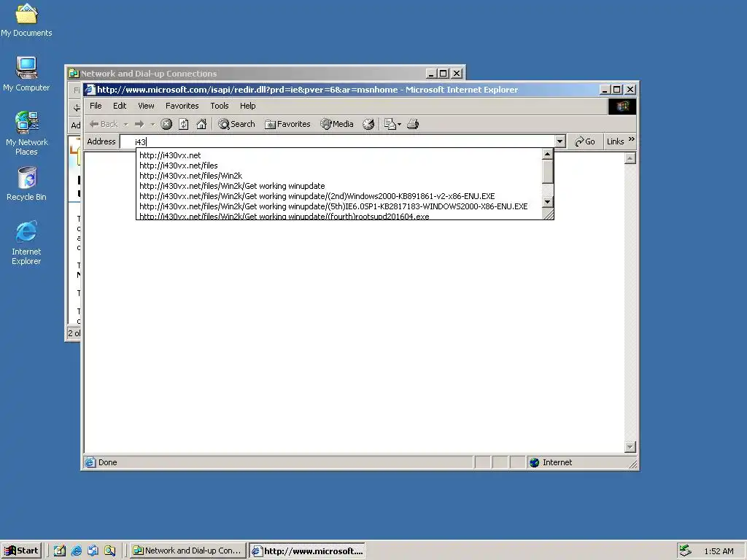Screen dimensions: 747x560
Task: Open the File menu
Action: coord(96,106)
